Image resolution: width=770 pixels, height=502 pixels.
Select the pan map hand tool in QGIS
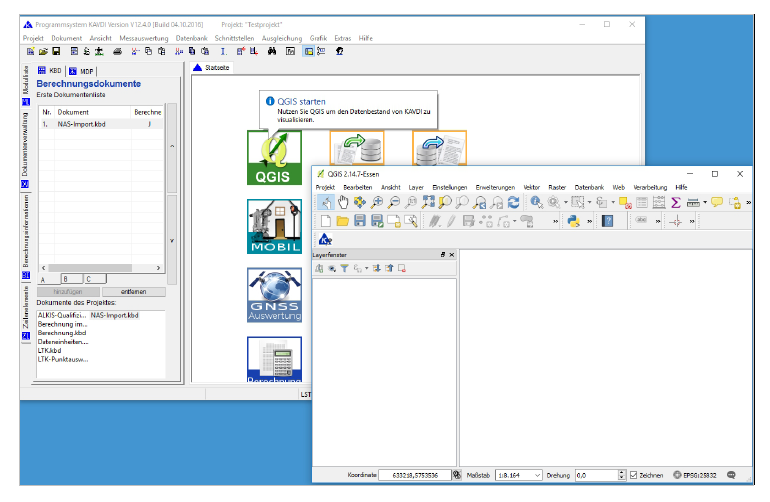click(x=342, y=202)
